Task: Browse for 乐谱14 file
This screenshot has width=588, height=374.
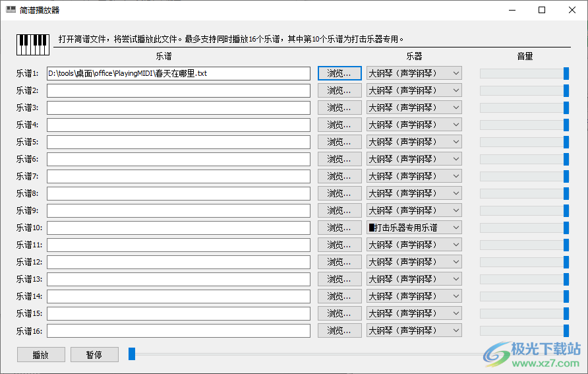Action: [339, 296]
